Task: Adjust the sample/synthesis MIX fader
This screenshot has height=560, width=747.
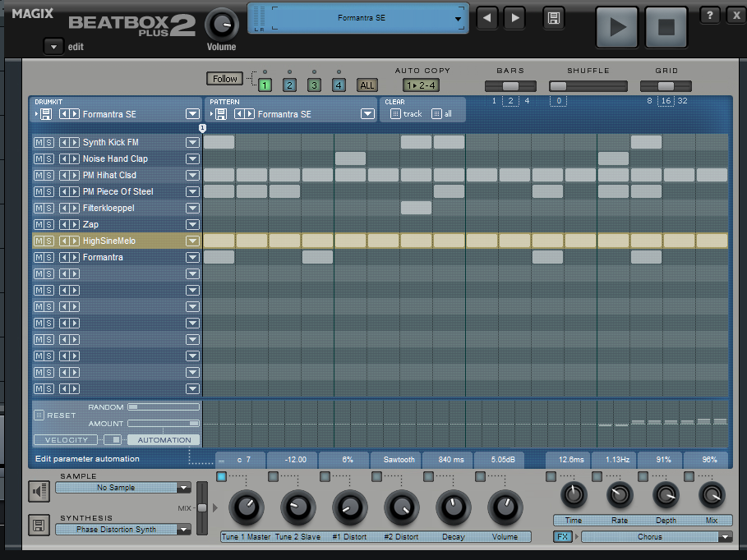Action: pyautogui.click(x=202, y=508)
